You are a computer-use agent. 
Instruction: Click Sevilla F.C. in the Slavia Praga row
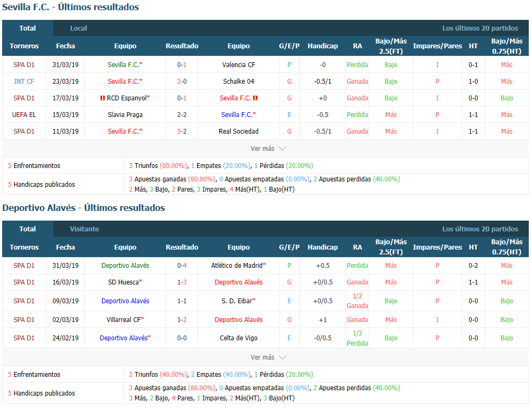point(237,114)
